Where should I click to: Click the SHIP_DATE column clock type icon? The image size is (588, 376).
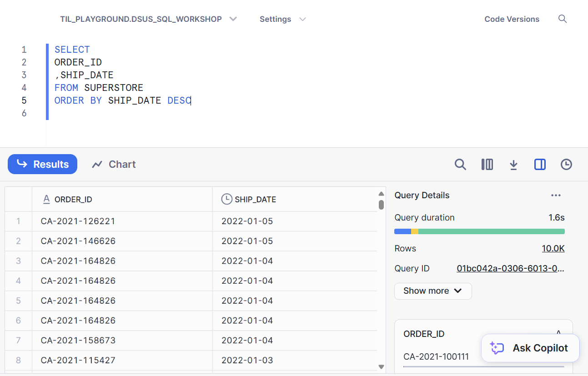pos(226,199)
